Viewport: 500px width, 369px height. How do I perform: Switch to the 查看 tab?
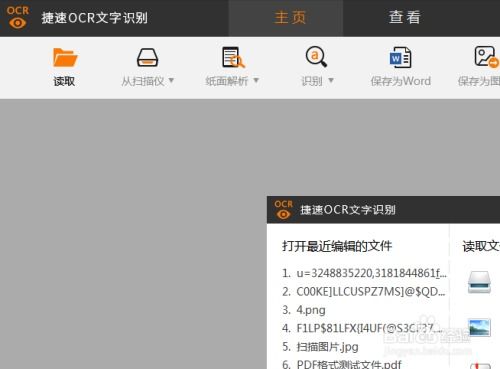pos(405,17)
